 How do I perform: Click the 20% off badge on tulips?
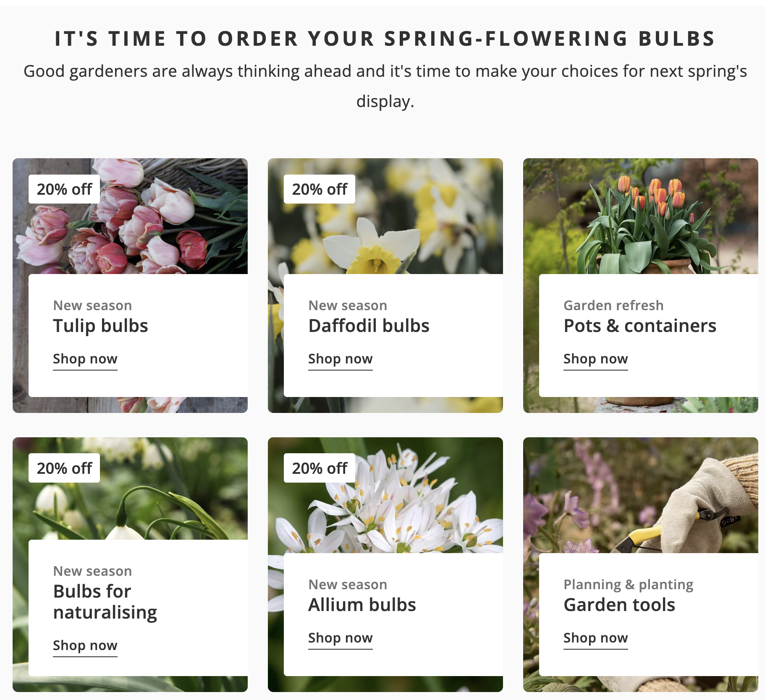point(64,189)
